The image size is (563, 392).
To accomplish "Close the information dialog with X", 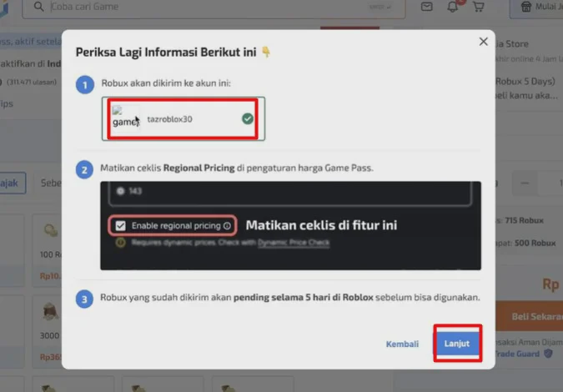I will pyautogui.click(x=483, y=42).
